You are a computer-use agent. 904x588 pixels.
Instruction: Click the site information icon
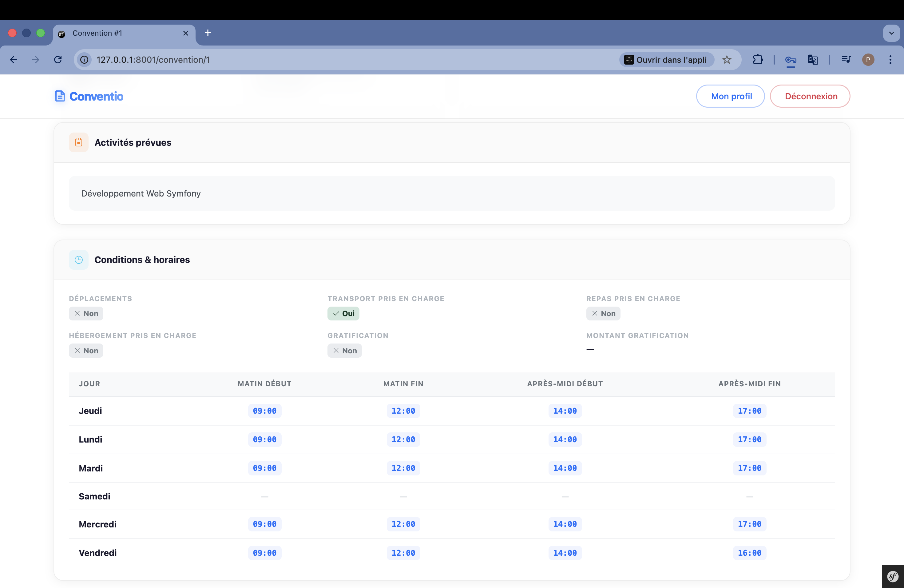pyautogui.click(x=84, y=60)
